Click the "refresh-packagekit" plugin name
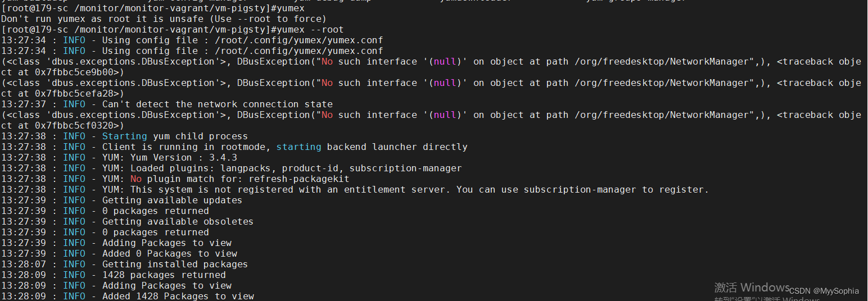Image resolution: width=868 pixels, height=301 pixels. click(x=299, y=179)
